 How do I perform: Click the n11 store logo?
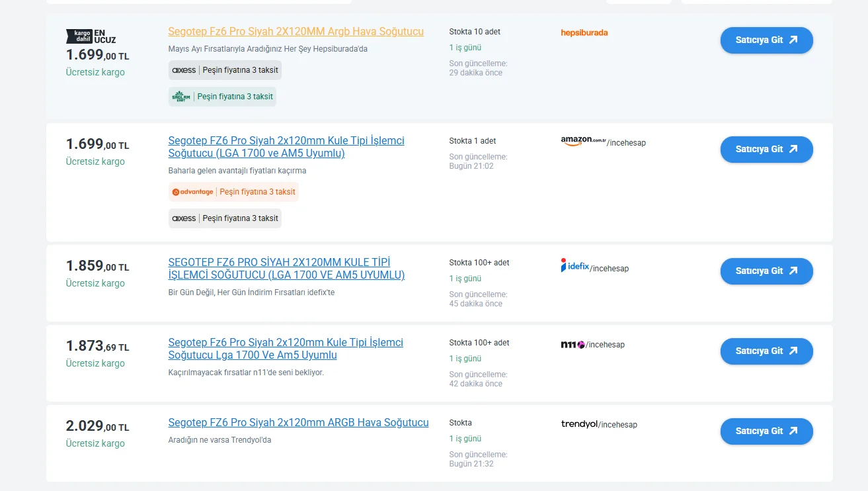tap(572, 344)
